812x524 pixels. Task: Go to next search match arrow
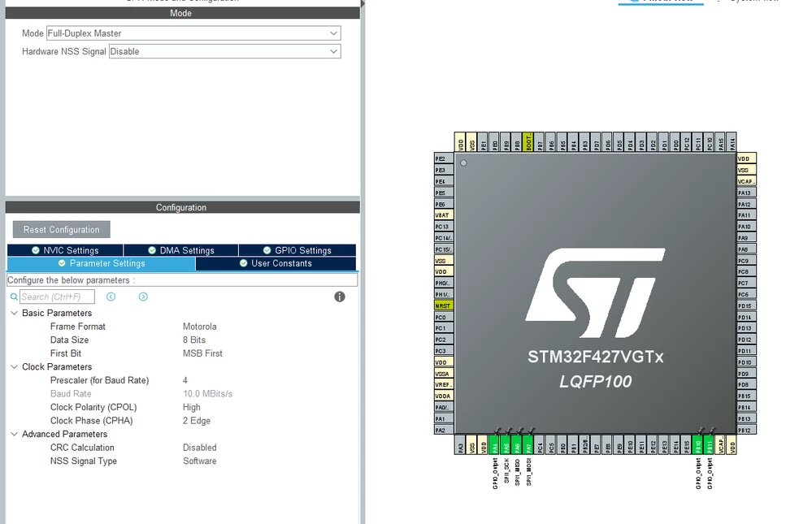tap(143, 297)
